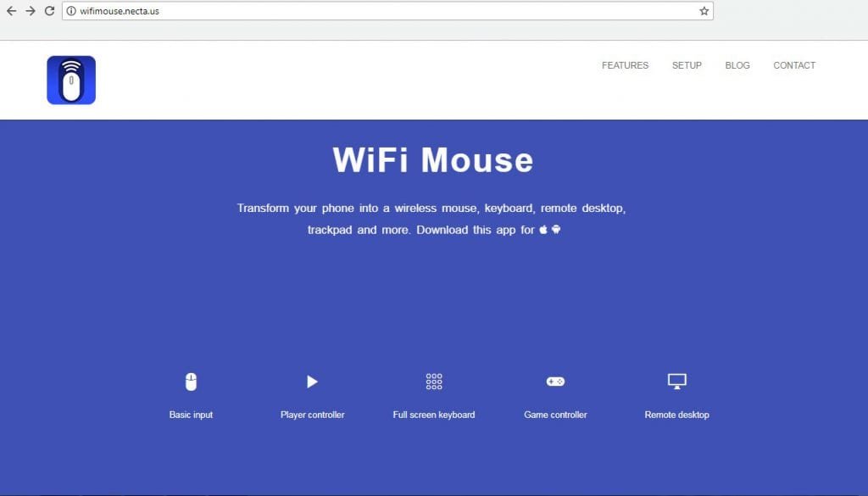Click the browser refresh button
This screenshot has height=496, width=868.
(x=47, y=11)
